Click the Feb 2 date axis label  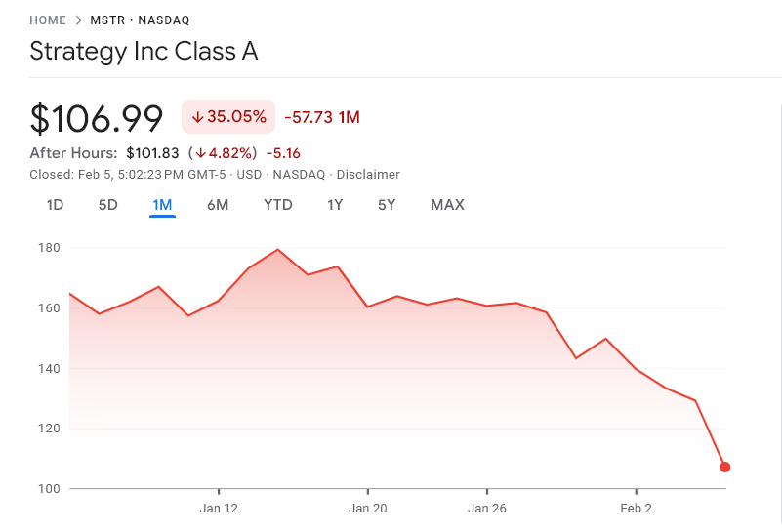coord(636,509)
